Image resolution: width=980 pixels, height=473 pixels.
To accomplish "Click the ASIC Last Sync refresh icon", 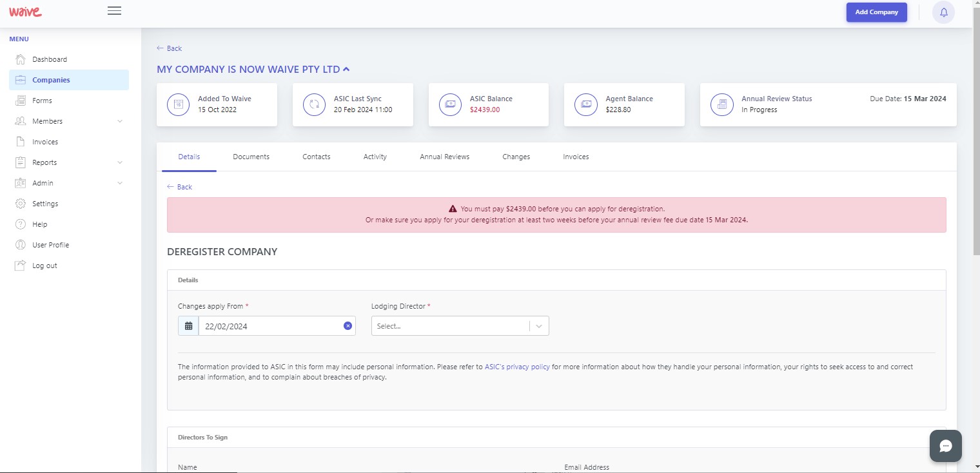I will [314, 104].
